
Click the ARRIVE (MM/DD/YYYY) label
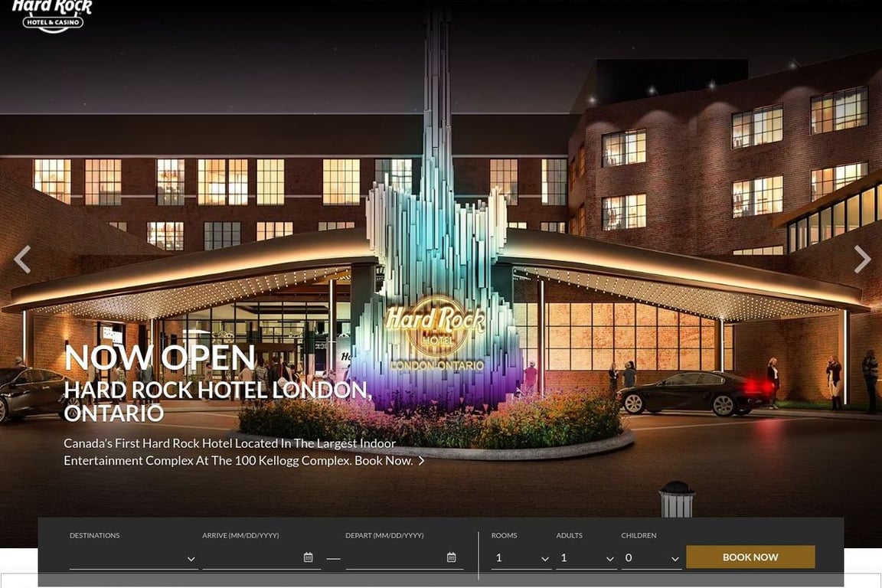240,536
